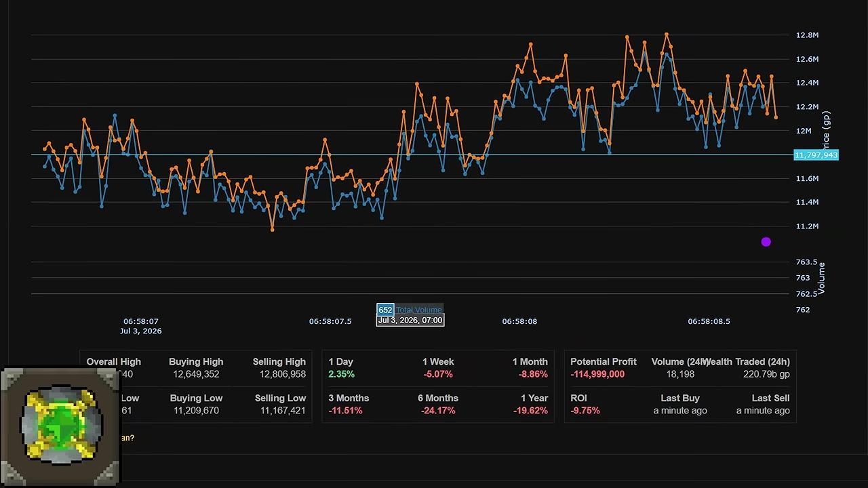The height and width of the screenshot is (488, 868).
Task: Click the 11,797,943 current price tag
Action: point(816,155)
